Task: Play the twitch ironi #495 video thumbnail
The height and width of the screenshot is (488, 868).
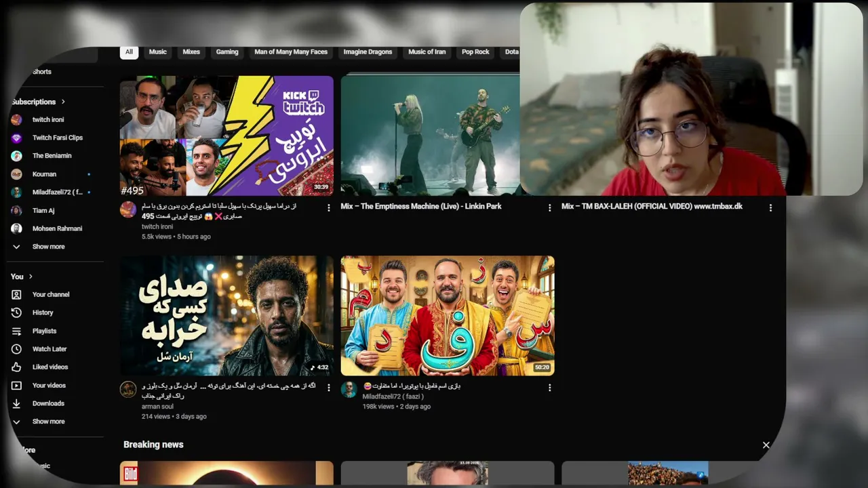Action: (x=226, y=136)
